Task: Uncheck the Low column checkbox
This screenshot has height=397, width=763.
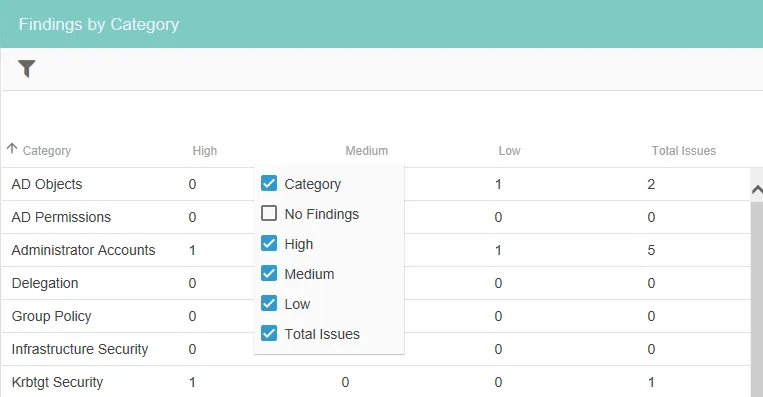Action: (269, 303)
